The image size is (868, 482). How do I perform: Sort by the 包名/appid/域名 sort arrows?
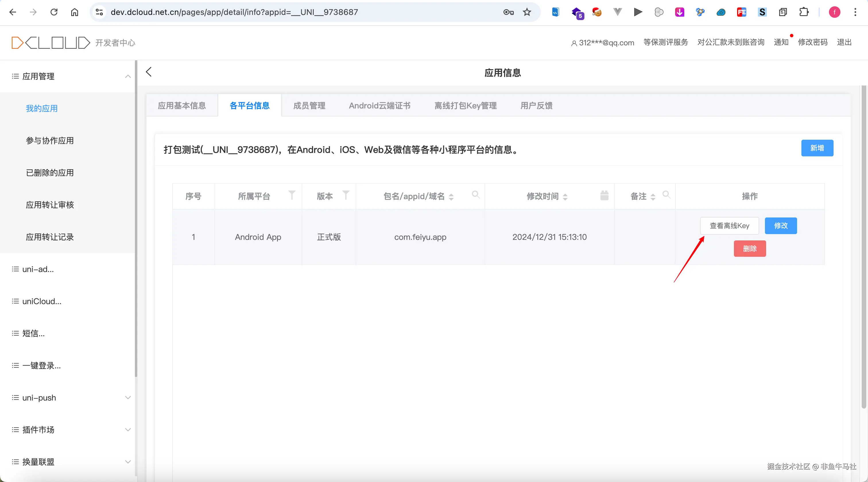tap(451, 197)
